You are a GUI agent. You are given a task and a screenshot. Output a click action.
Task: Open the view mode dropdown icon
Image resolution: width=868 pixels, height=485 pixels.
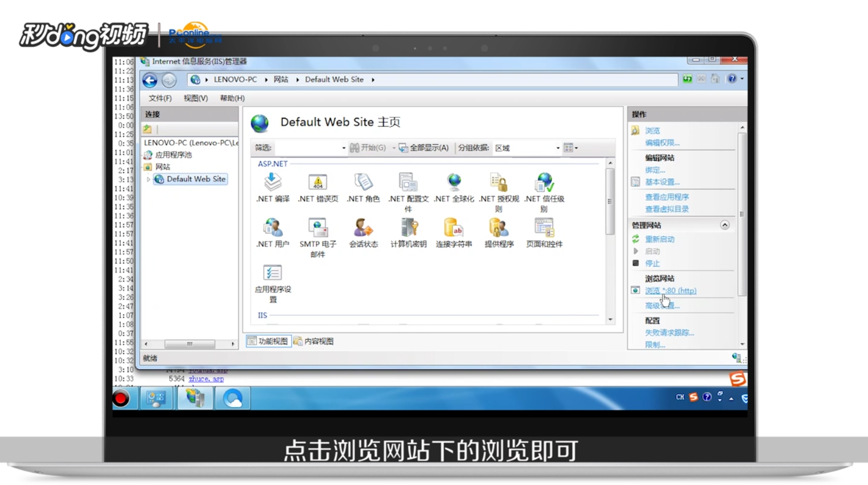pos(571,148)
